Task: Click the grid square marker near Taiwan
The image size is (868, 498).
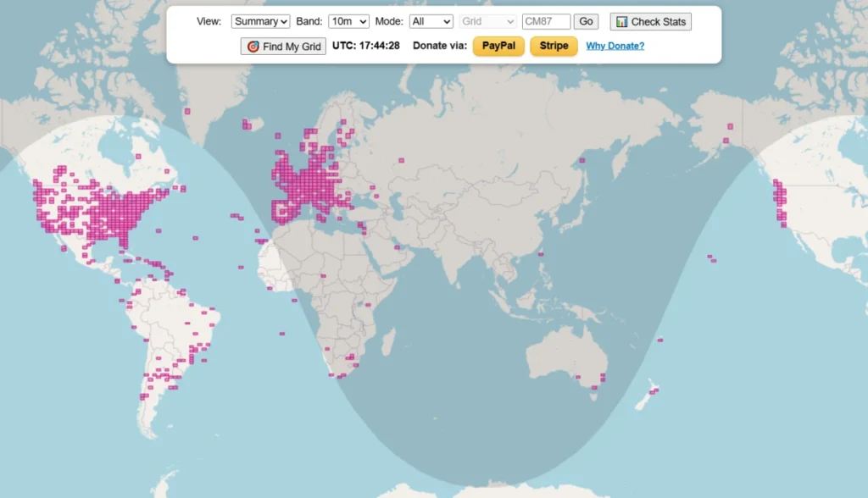Action: tap(541, 253)
